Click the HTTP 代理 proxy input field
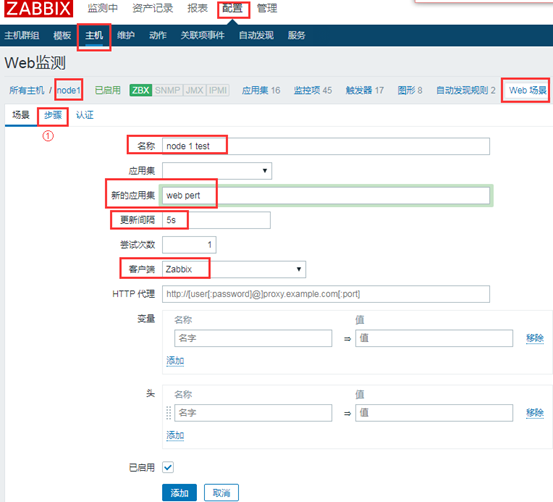Screen dimensions: 553x502 click(326, 294)
